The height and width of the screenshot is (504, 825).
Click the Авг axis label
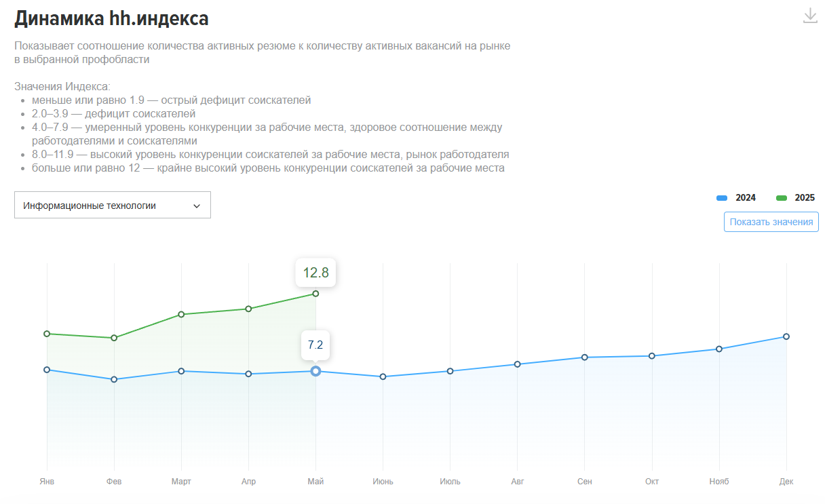point(517,482)
